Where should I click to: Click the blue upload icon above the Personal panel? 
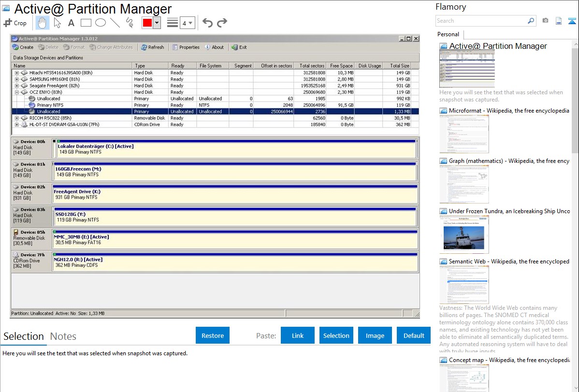click(x=572, y=21)
